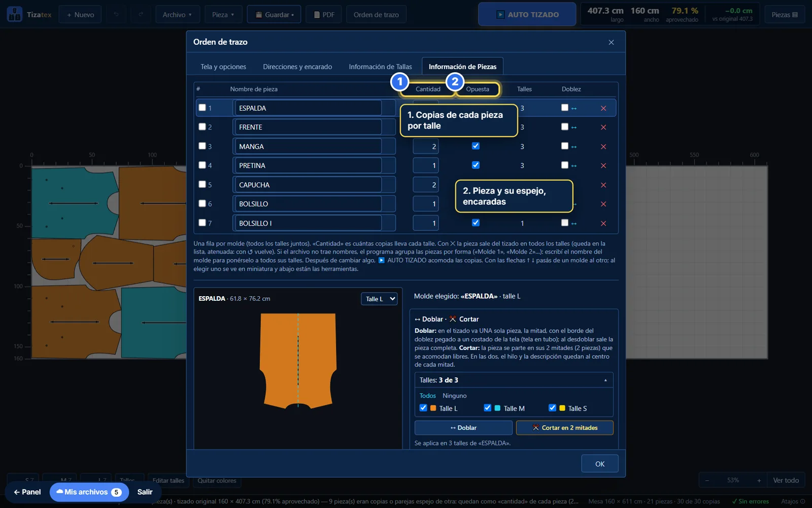Switch to Tela y opciones tab
The image size is (812, 508).
click(223, 67)
